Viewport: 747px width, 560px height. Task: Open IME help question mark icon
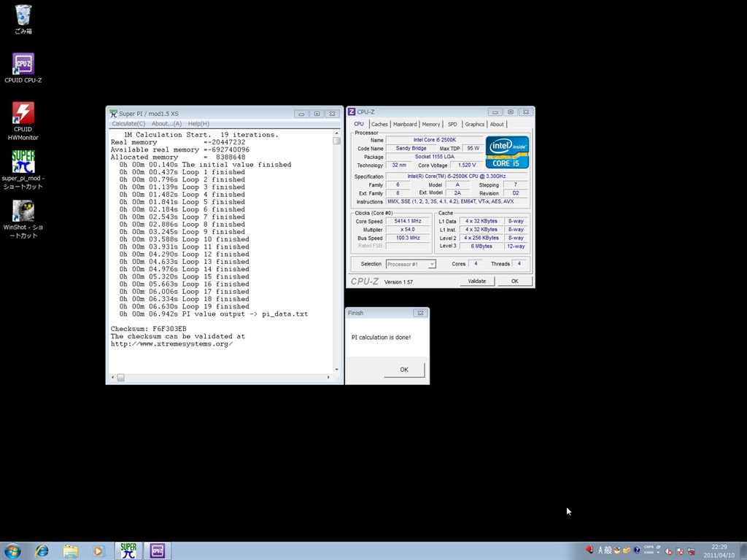636,550
